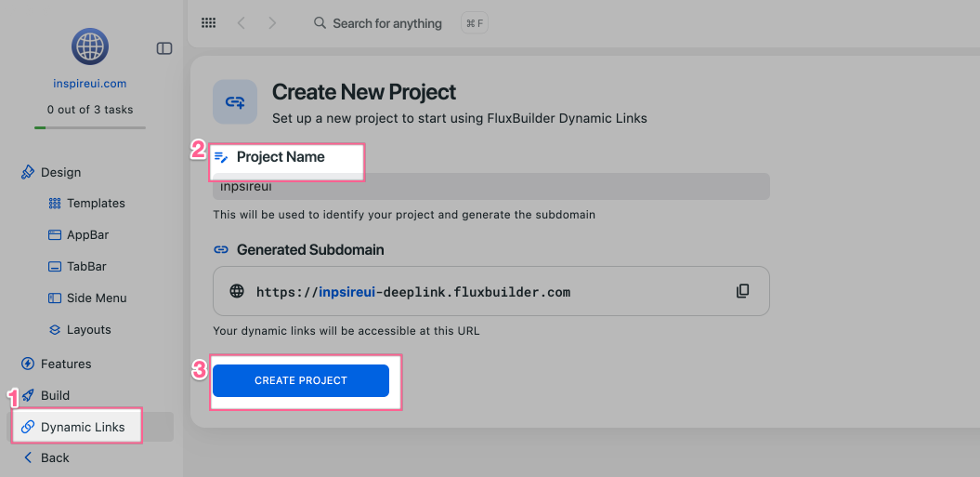The image size is (980, 477).
Task: Click the globe project avatar icon
Action: (x=90, y=46)
